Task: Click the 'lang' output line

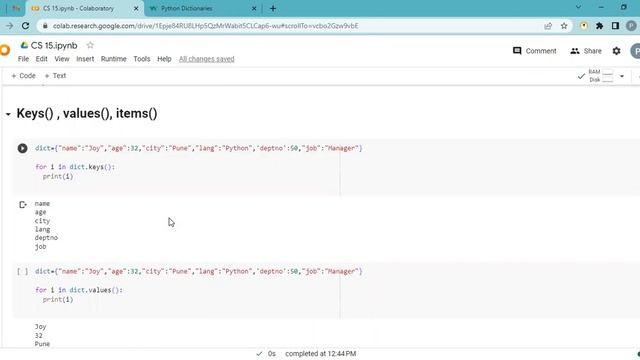Action: coord(42,229)
